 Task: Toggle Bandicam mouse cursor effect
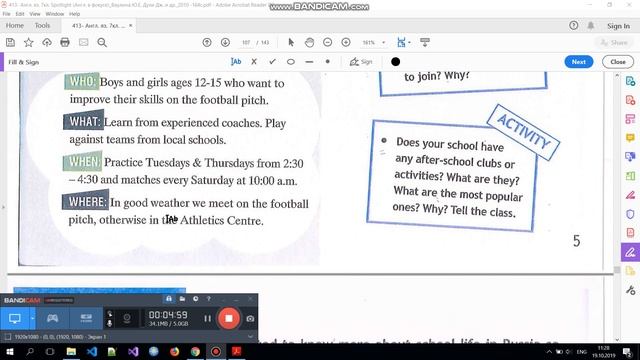(109, 314)
